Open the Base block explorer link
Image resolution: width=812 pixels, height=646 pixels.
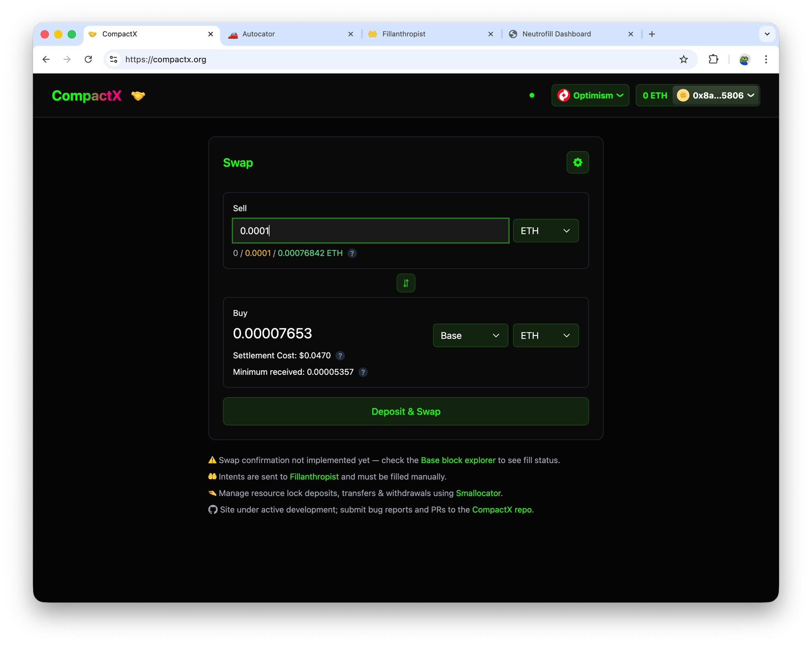(x=458, y=460)
